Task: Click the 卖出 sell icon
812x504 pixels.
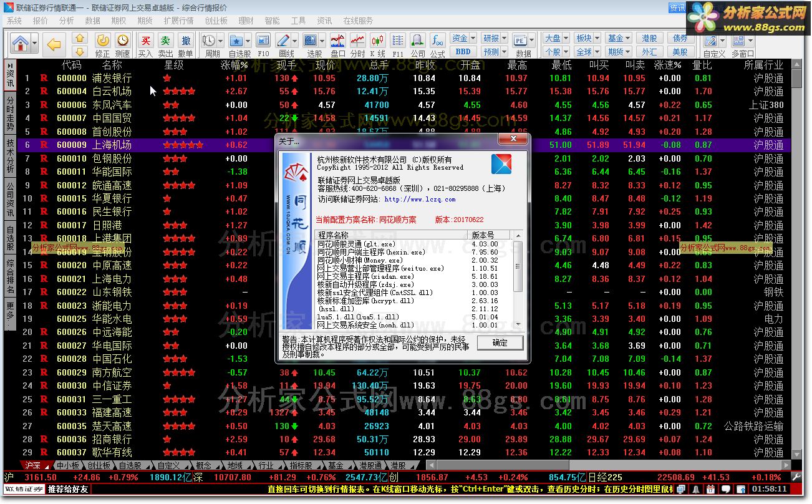Action: tap(165, 40)
